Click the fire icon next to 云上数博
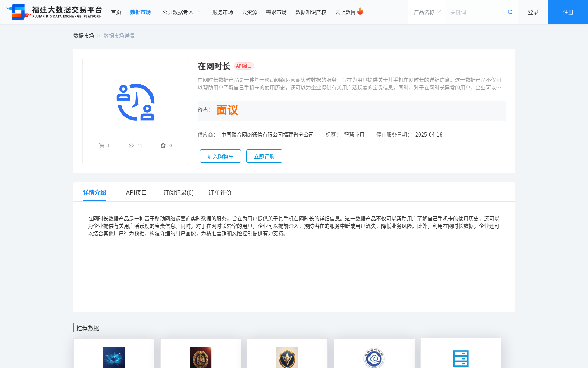588x368 pixels. (360, 11)
